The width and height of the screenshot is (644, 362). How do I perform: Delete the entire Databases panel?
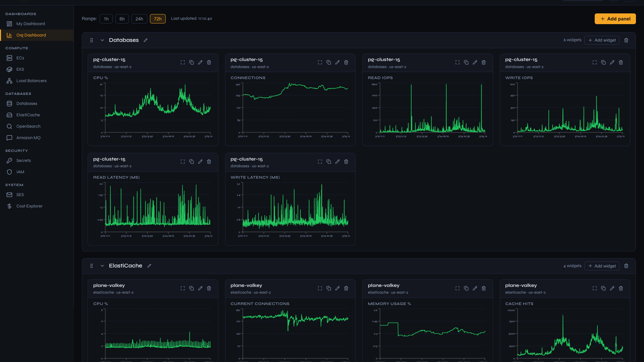pos(626,40)
